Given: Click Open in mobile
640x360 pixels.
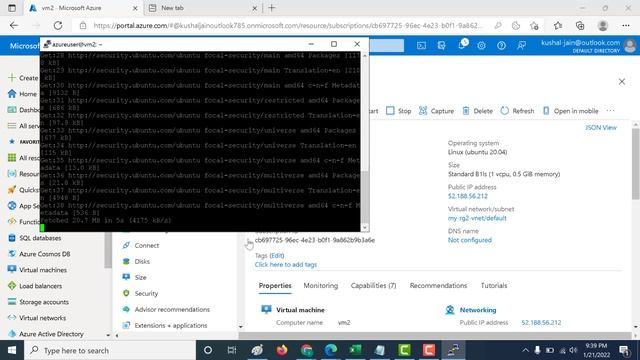Looking at the screenshot, I should pyautogui.click(x=570, y=111).
